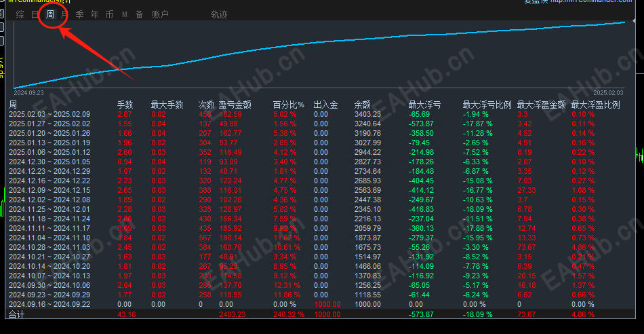Viewport: 644px width, 334px height.
Task: Select week row 2025.02.03 ~ 2025.02.09
Action: click(x=322, y=114)
